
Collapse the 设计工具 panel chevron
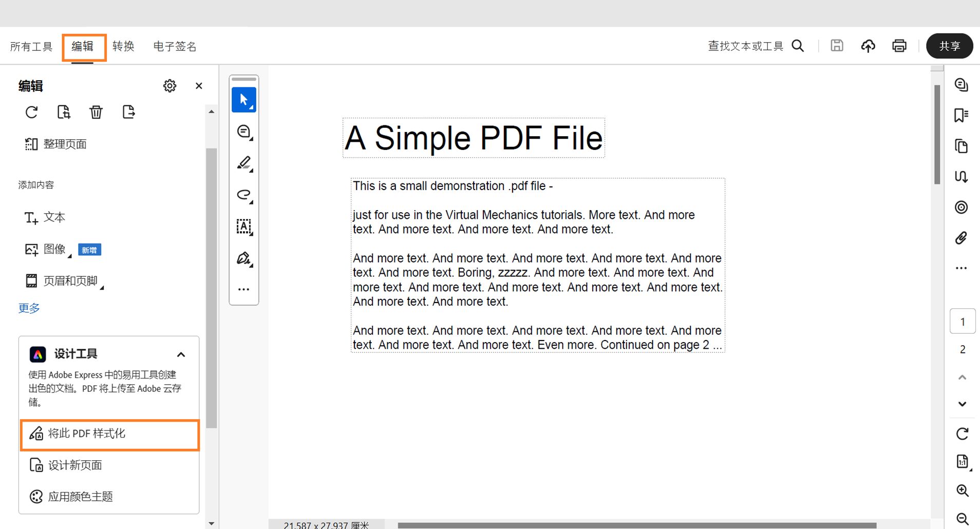[180, 354]
